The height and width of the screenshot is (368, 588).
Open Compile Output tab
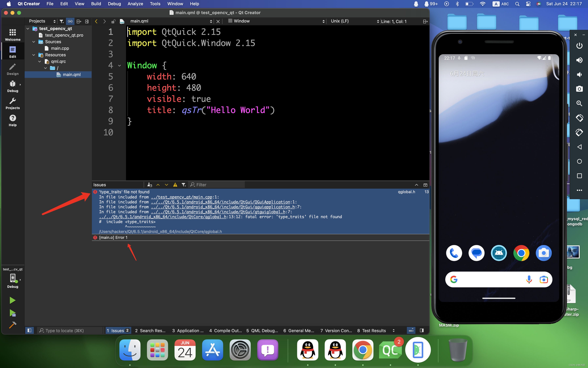[x=225, y=331]
